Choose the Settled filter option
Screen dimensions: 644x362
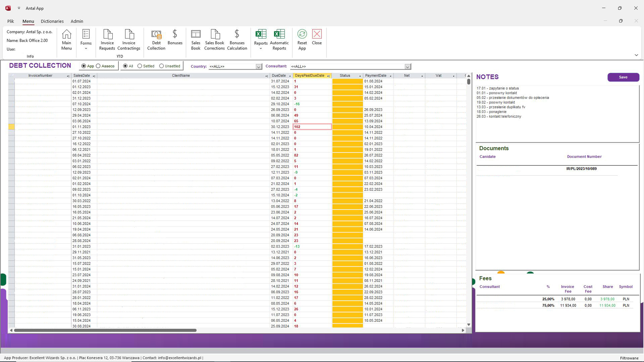click(x=140, y=66)
